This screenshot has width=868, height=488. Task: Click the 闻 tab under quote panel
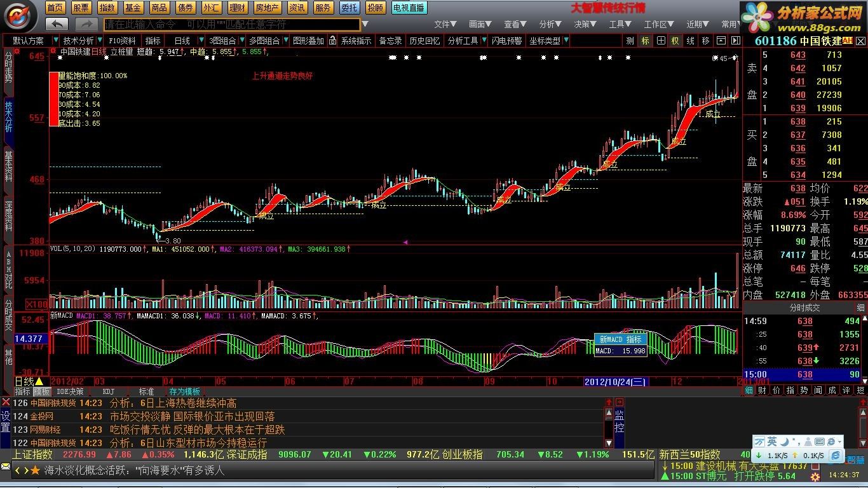point(818,390)
